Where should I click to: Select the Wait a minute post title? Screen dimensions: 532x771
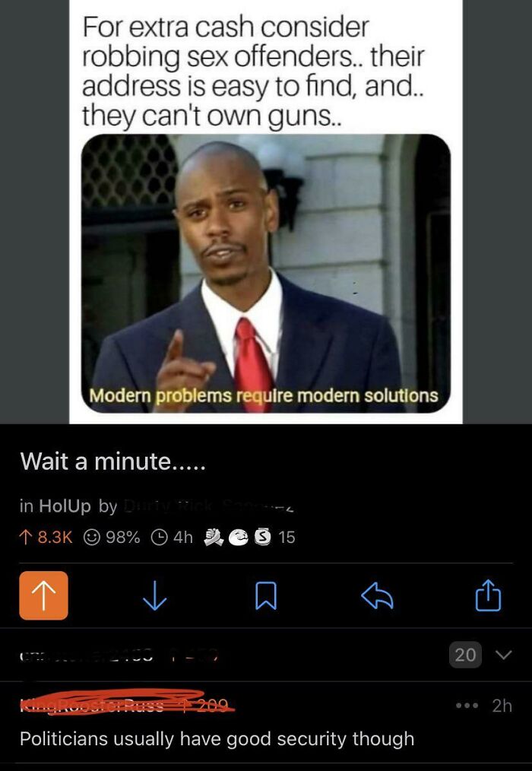coord(112,462)
